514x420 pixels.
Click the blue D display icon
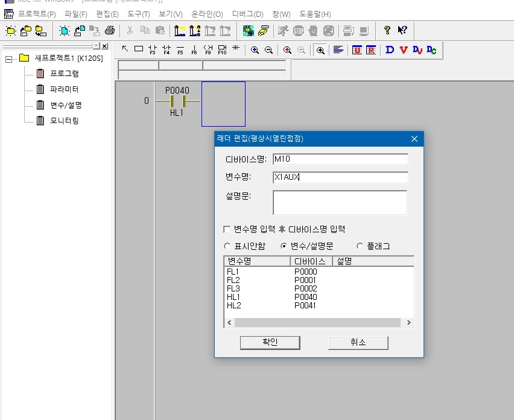click(x=390, y=50)
